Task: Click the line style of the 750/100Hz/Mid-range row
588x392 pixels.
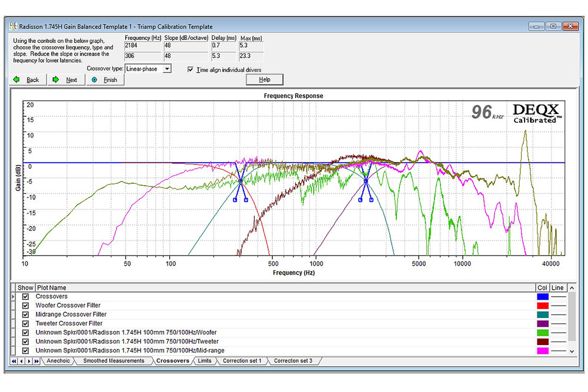Action: point(559,351)
